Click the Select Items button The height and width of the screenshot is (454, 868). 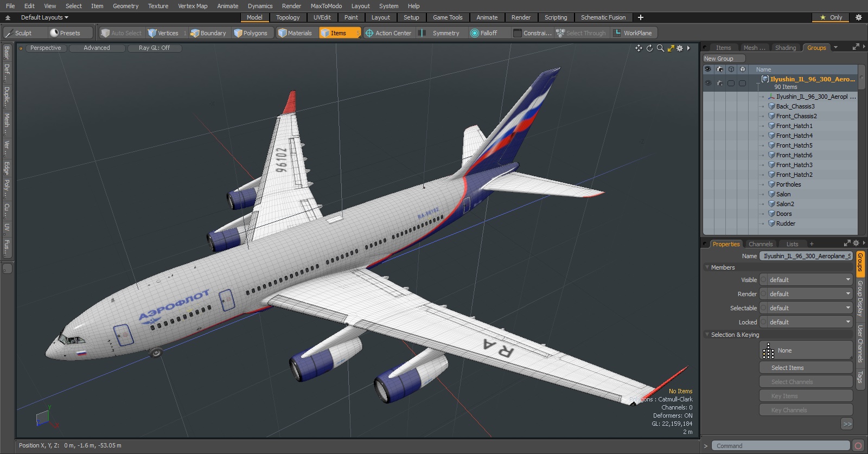point(806,368)
